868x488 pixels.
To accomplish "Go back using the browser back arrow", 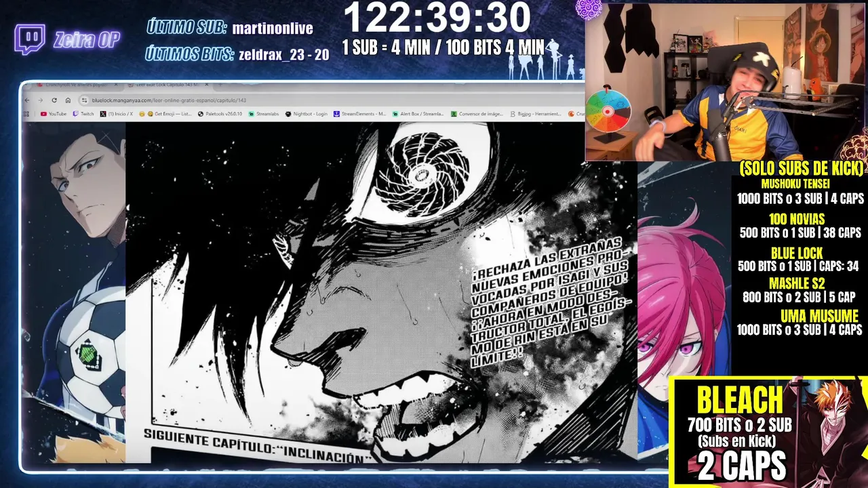I will 27,100.
